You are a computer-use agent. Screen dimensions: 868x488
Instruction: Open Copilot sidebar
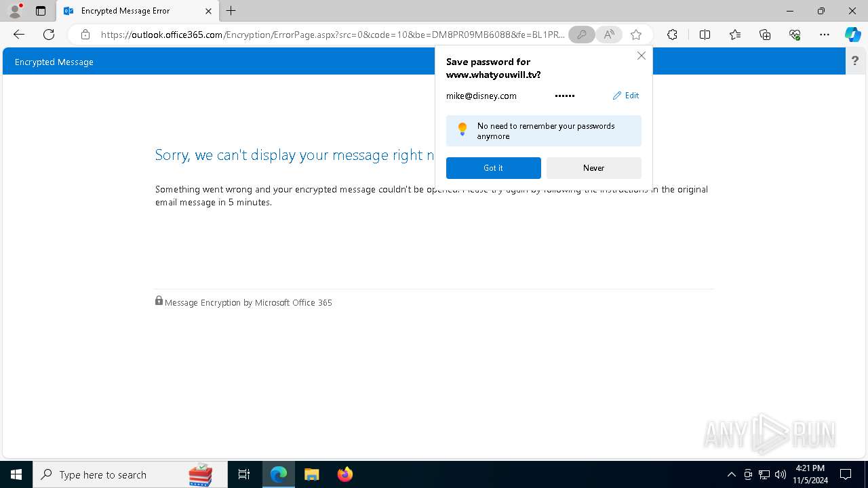852,35
